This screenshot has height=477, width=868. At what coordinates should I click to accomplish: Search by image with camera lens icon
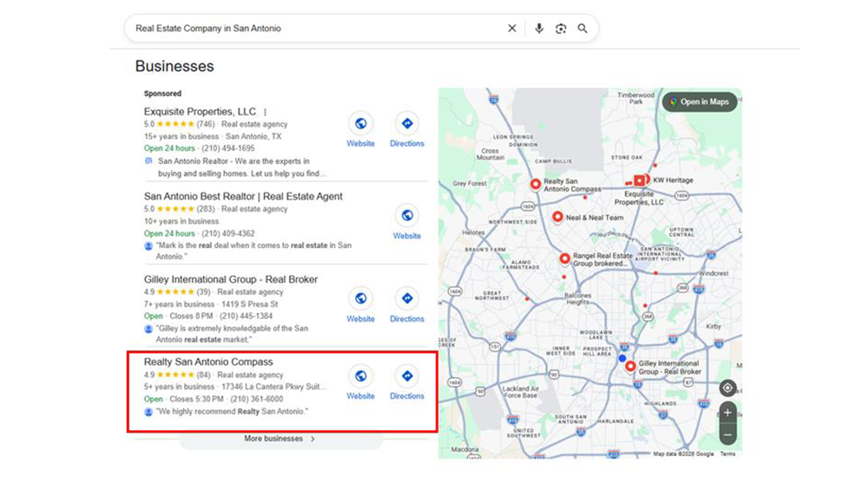tap(561, 29)
